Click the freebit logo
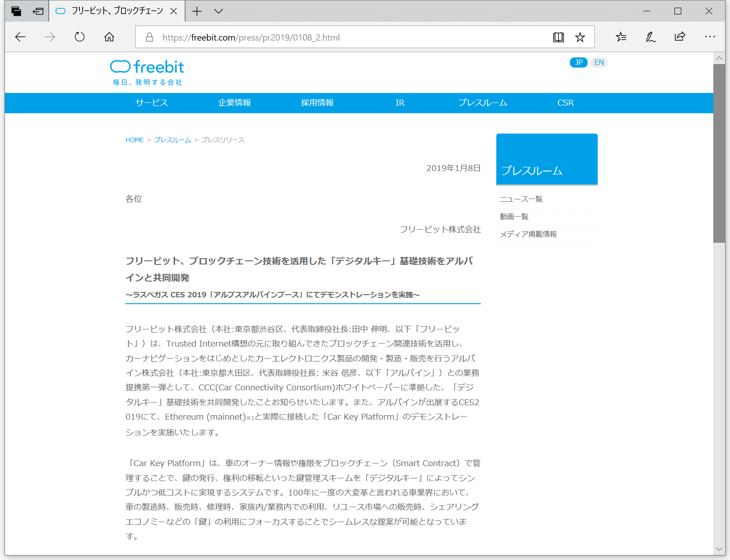Screen dimensions: 730x560 [147, 67]
